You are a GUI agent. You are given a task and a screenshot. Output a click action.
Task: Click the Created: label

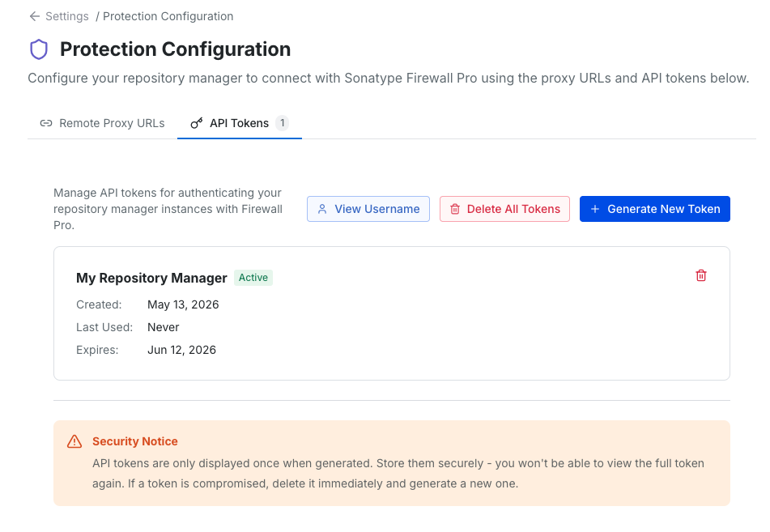click(99, 304)
